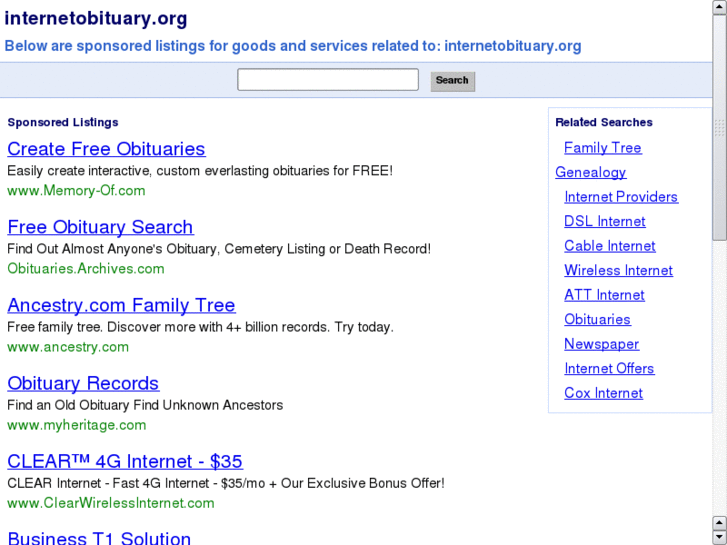This screenshot has width=727, height=545.
Task: Click 'Below are sponsored listings' subtitle
Action: [293, 46]
